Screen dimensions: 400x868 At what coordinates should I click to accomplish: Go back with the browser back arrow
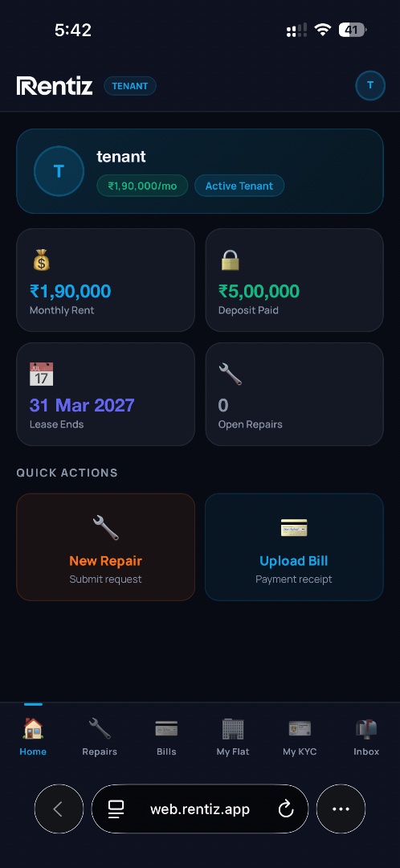pyautogui.click(x=59, y=809)
